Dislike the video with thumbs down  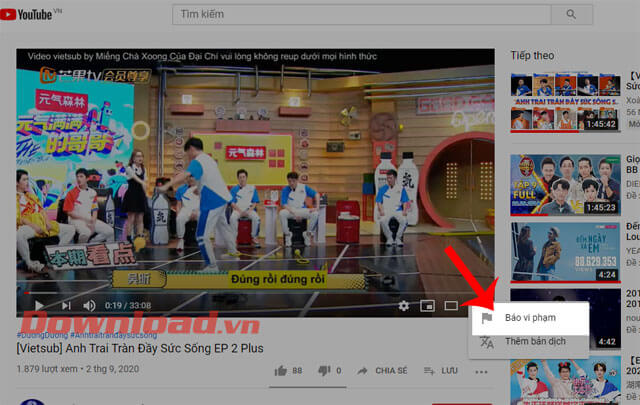(x=324, y=370)
